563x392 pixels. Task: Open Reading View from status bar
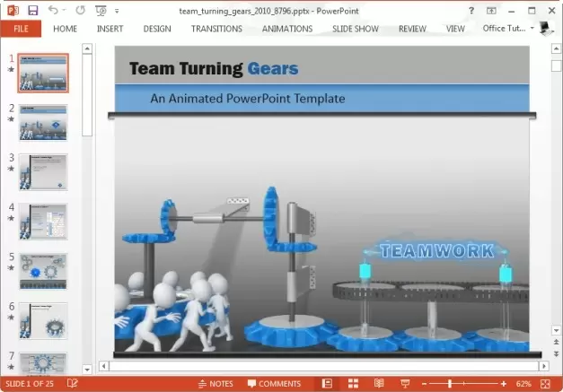379,384
